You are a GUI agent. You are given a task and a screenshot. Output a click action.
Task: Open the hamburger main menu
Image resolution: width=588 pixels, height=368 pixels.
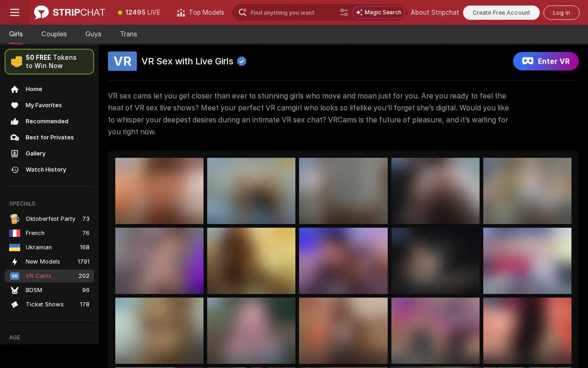point(15,12)
